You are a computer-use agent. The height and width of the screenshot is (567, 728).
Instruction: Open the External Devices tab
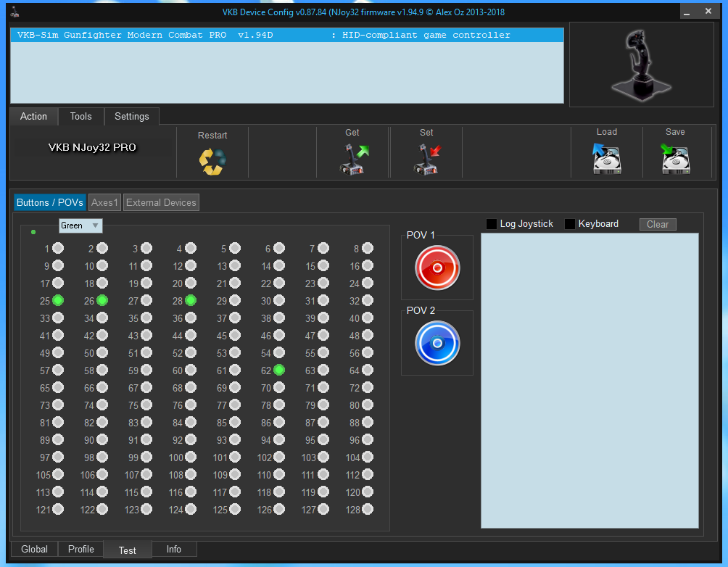coord(161,202)
